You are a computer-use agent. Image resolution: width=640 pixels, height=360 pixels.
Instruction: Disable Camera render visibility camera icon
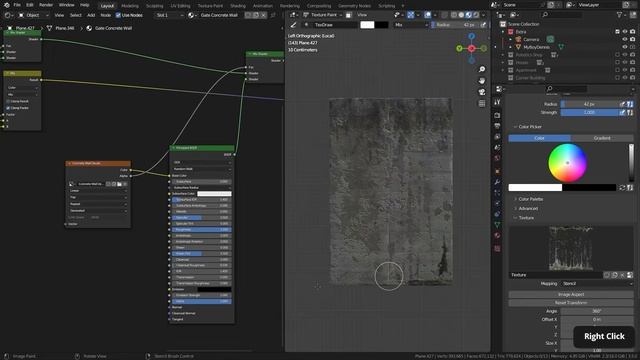tap(632, 40)
